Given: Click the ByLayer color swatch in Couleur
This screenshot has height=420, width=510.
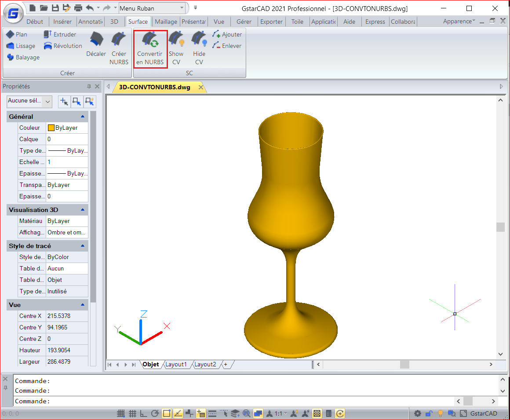Looking at the screenshot, I should coord(51,128).
